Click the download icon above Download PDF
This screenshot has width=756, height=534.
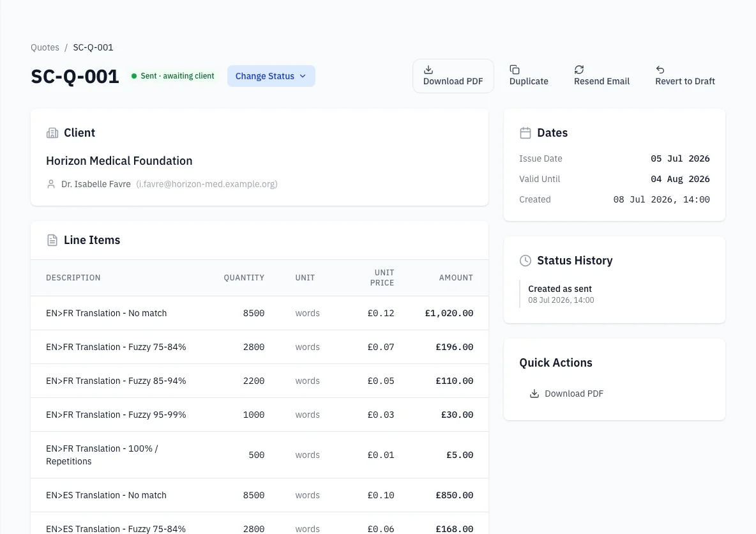click(x=428, y=70)
